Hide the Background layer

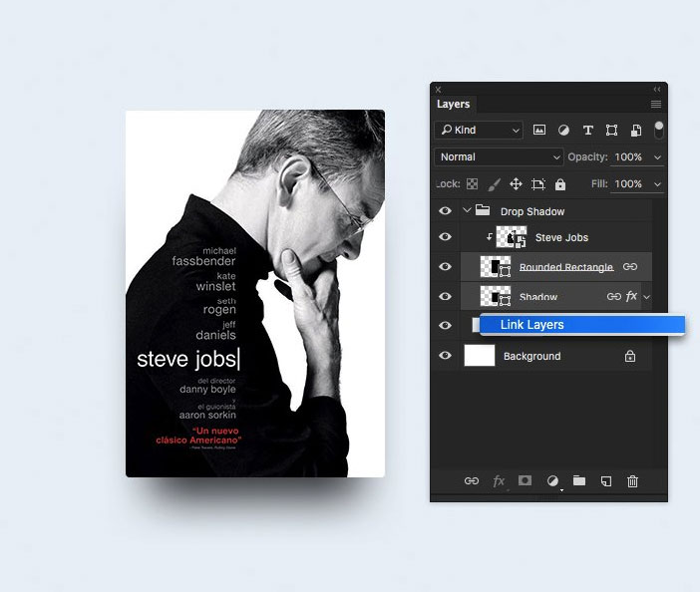click(445, 356)
